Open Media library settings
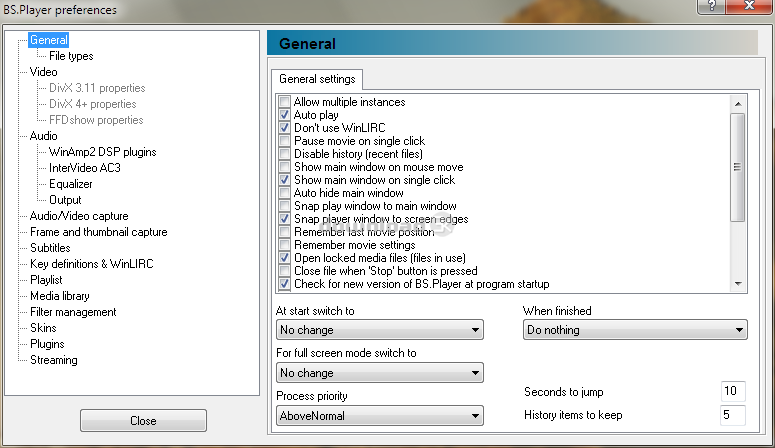 pyautogui.click(x=59, y=296)
